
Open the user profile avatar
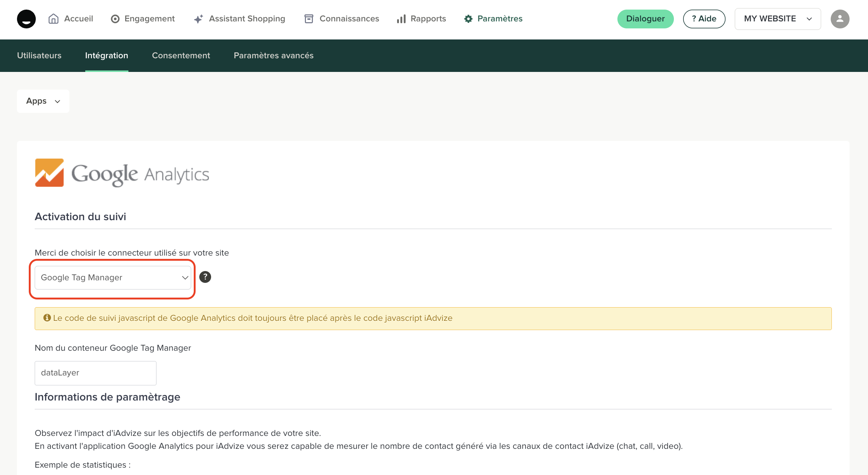[x=840, y=19]
